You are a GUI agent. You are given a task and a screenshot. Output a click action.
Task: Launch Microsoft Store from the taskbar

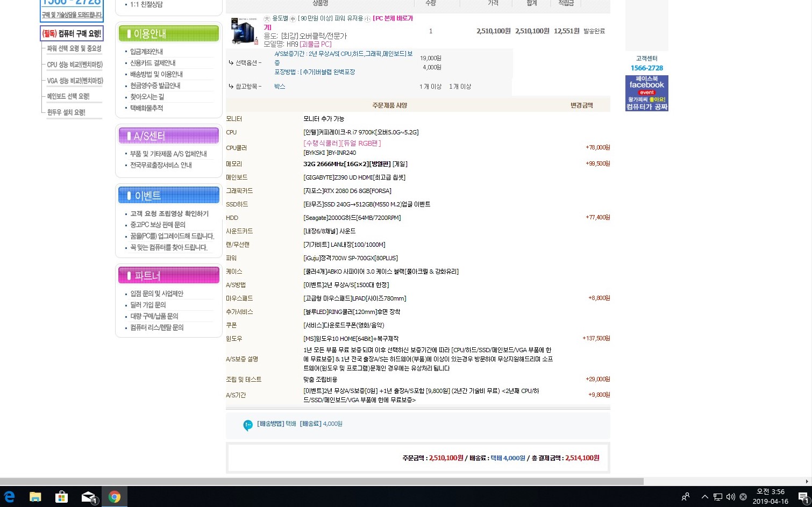click(x=62, y=496)
